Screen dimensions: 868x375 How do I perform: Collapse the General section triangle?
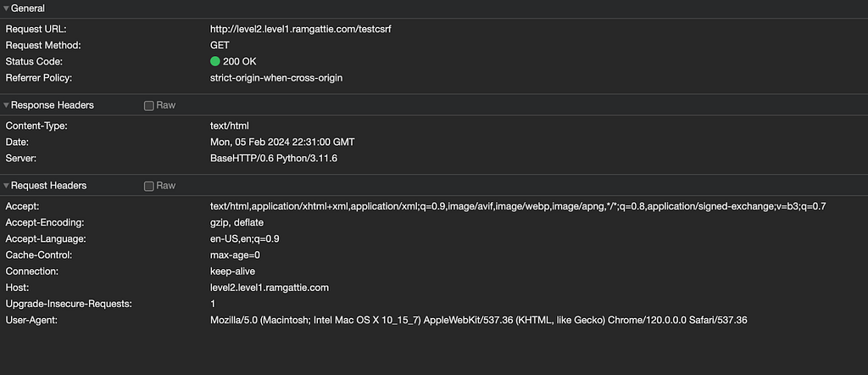tap(6, 8)
